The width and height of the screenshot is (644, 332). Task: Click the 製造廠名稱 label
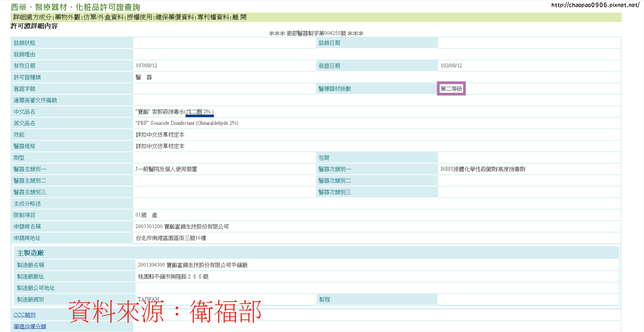tap(31, 265)
